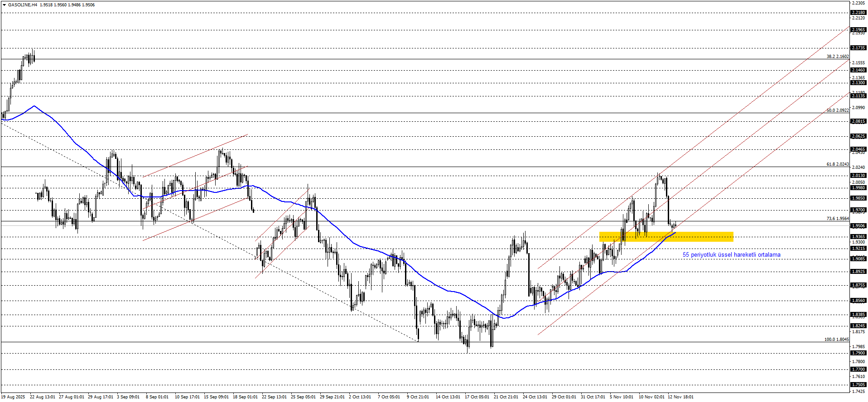This screenshot has width=868, height=402.
Task: Select the 1.9365 price level tag
Action: tap(858, 237)
